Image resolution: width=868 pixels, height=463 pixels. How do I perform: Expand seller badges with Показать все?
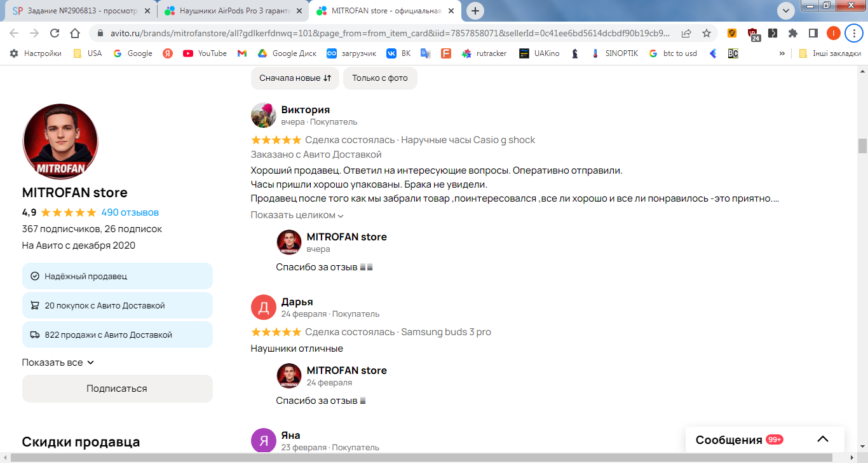point(58,363)
